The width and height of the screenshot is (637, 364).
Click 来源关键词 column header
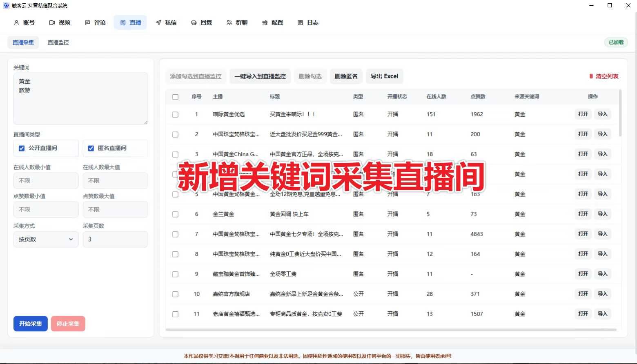click(x=527, y=97)
